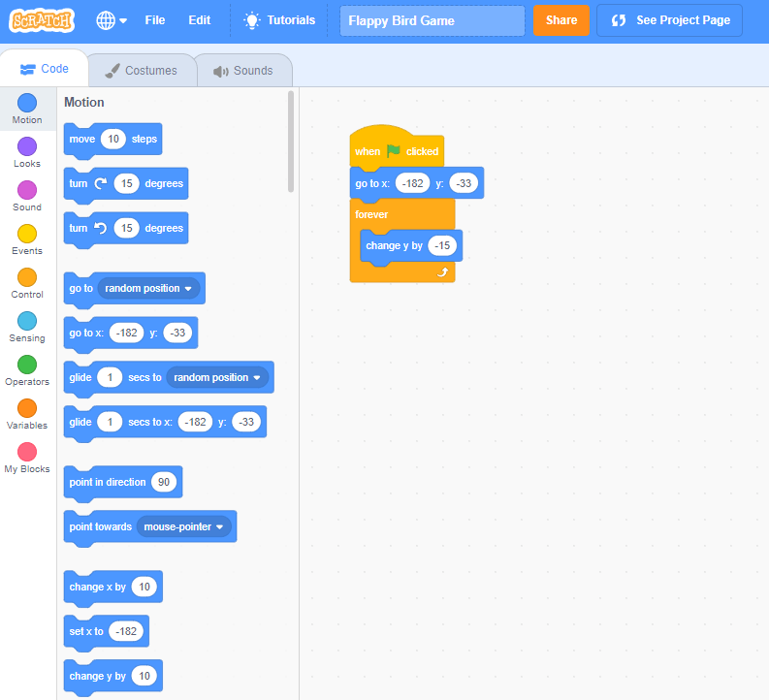Image resolution: width=769 pixels, height=700 pixels.
Task: Open the language globe menu
Action: [x=112, y=20]
